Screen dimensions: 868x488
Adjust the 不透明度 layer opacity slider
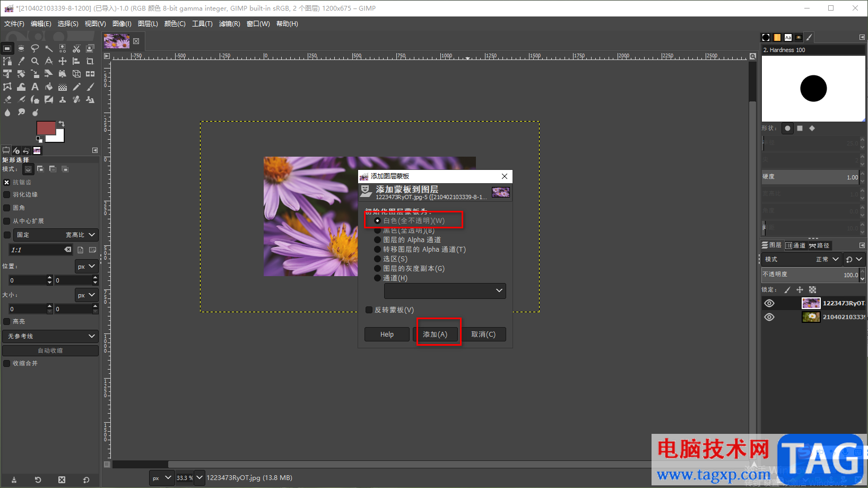point(811,275)
